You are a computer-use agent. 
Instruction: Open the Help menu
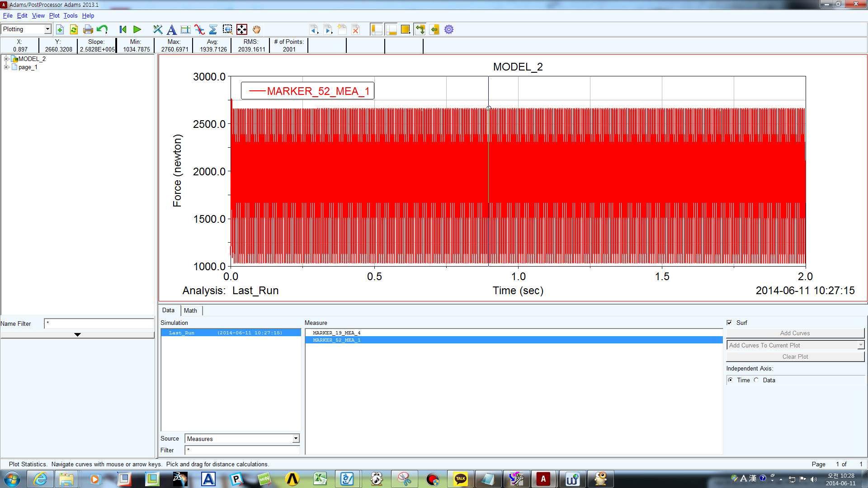(x=88, y=15)
